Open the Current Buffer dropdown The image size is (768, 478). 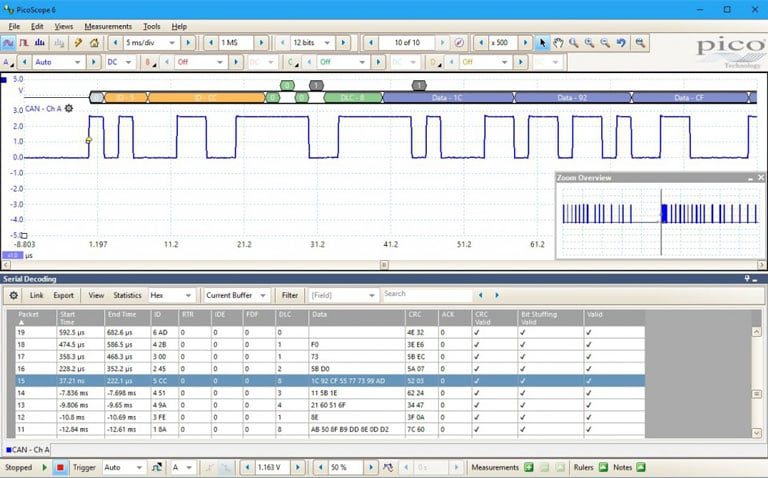[x=263, y=295]
